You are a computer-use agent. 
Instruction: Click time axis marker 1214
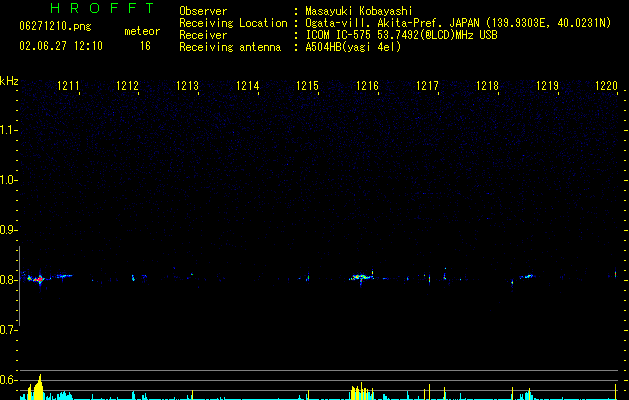tap(248, 86)
